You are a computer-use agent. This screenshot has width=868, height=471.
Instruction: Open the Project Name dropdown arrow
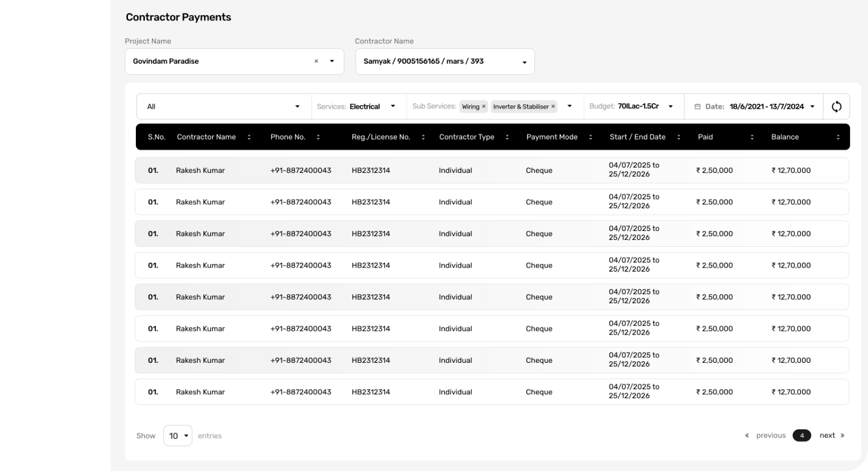pos(332,61)
